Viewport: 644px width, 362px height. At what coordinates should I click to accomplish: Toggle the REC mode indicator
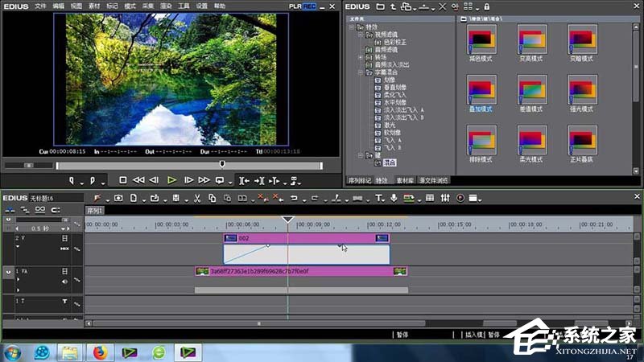click(308, 6)
